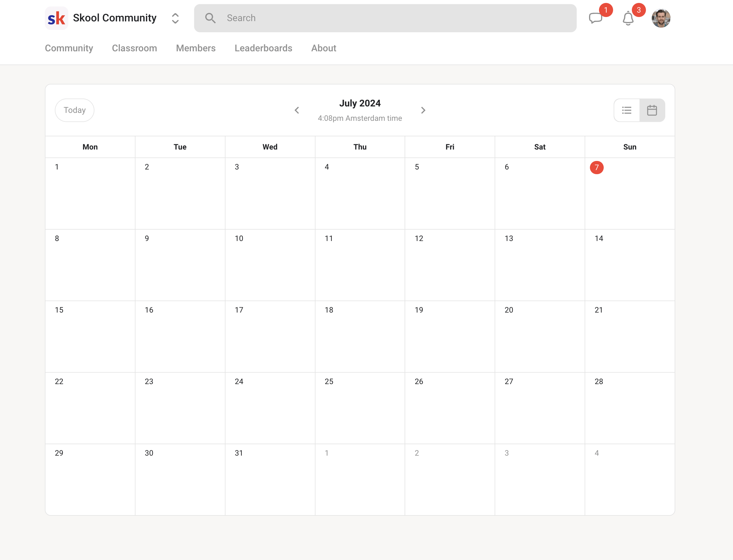Click Skool Community group name

114,18
